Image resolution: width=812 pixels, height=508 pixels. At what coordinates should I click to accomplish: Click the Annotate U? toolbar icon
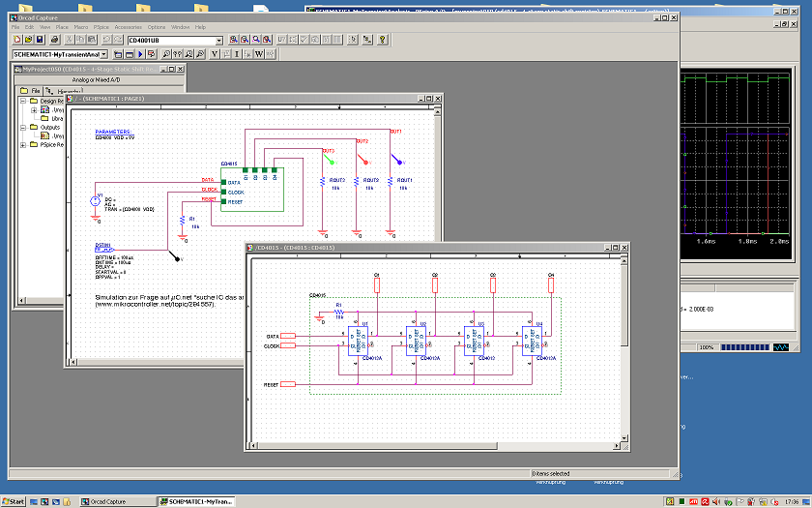pyautogui.click(x=281, y=40)
